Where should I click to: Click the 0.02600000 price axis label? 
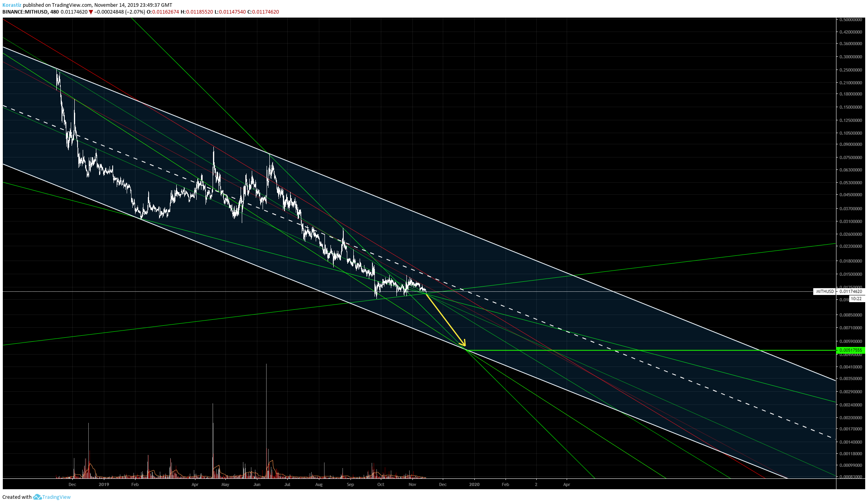point(851,234)
